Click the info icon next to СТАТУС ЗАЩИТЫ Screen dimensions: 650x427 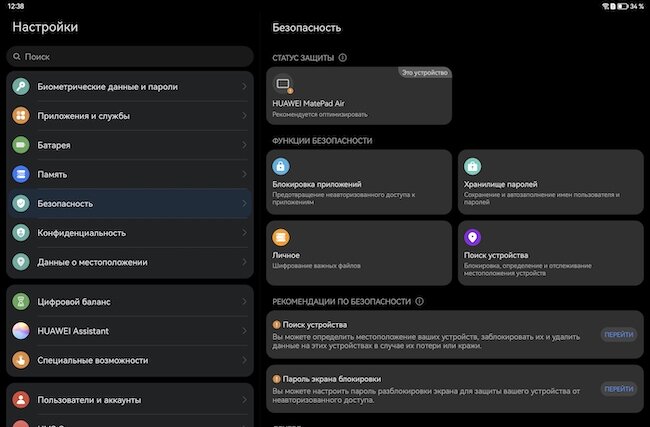tap(342, 58)
